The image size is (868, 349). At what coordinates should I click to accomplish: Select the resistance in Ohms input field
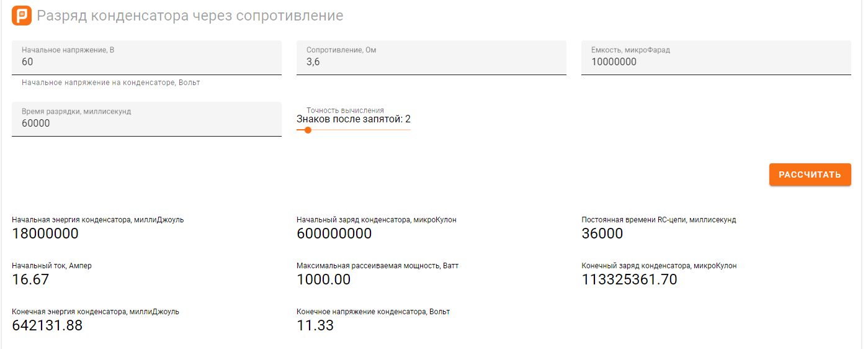(x=431, y=61)
